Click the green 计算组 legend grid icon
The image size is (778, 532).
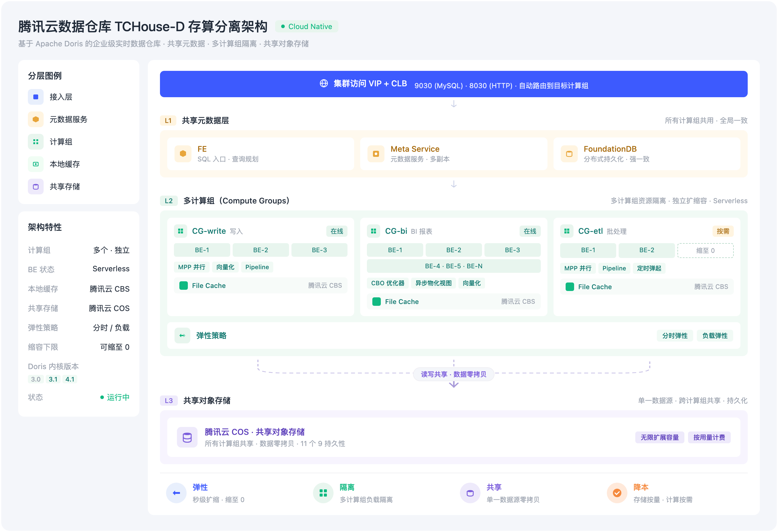coord(36,142)
